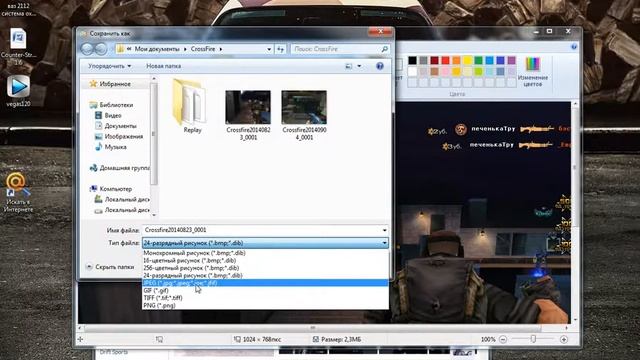Screen dimensions: 640x360
Task: Choose TIFF (*.tif;*.tiff) file type option
Action: pyautogui.click(x=265, y=298)
